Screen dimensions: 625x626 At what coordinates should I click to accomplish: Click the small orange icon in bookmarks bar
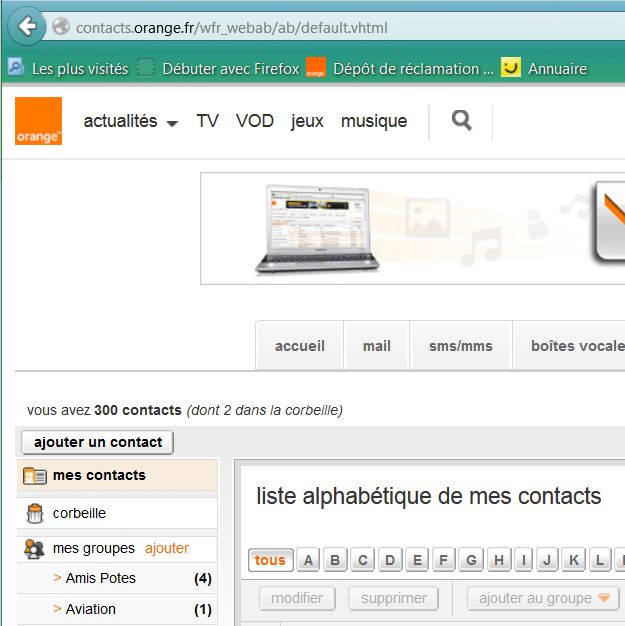point(316,67)
